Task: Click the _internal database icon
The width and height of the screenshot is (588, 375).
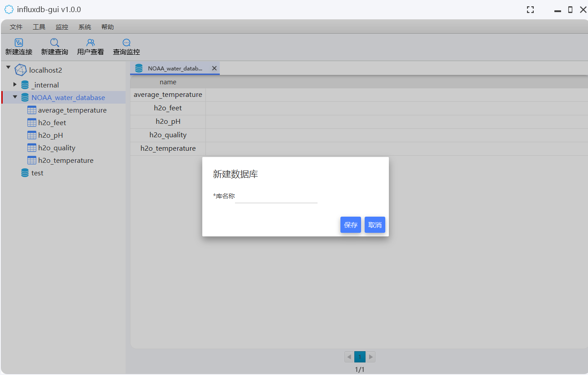Action: point(25,85)
